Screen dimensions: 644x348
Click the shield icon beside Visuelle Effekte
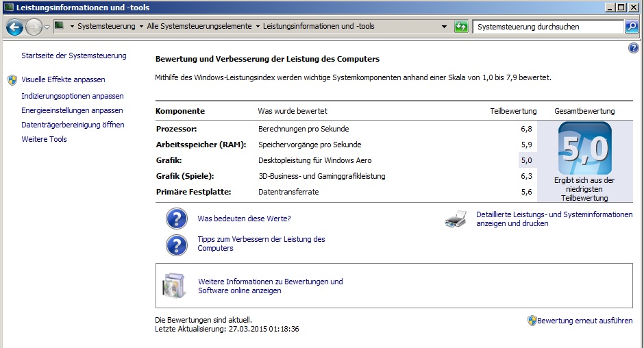(12, 79)
